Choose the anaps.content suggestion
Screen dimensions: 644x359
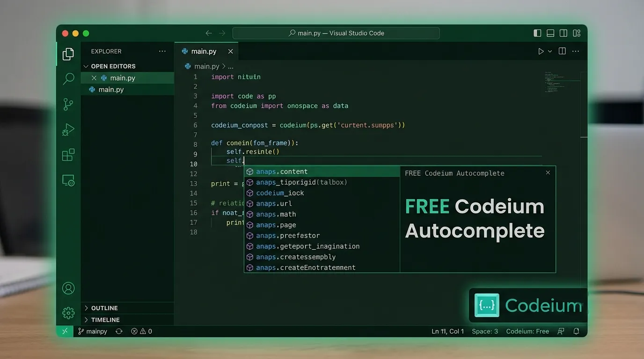coord(322,172)
